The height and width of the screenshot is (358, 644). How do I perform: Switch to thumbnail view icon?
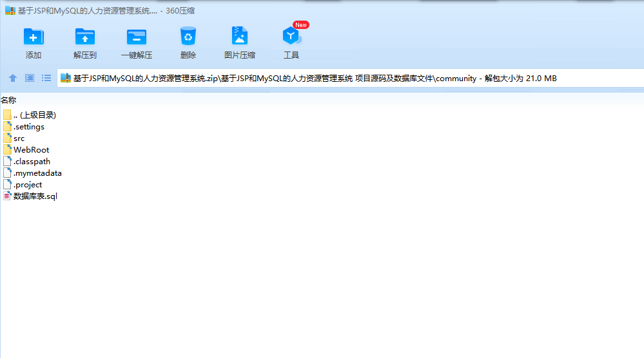click(x=30, y=78)
